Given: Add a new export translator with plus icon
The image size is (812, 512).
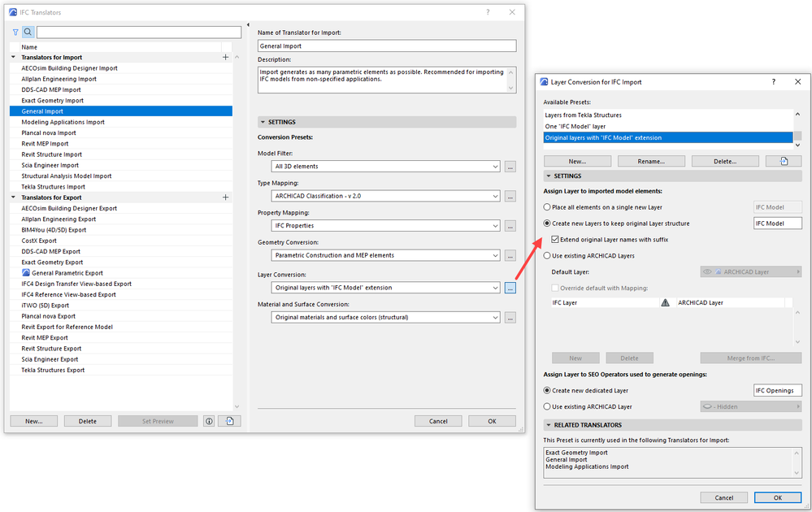Looking at the screenshot, I should [x=225, y=197].
